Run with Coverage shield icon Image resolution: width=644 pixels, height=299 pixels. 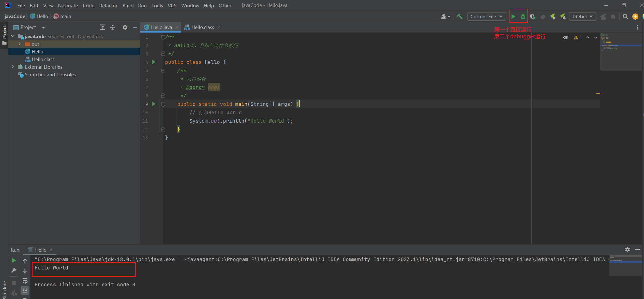533,17
